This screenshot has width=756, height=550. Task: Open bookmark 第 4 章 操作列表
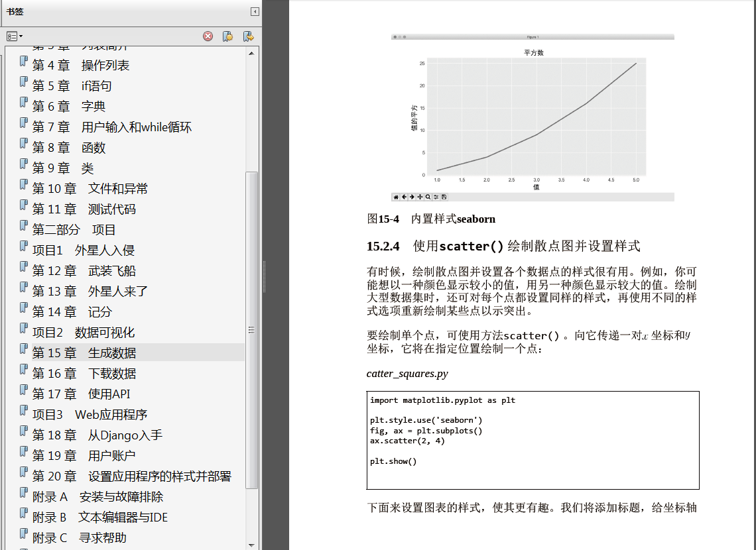pos(80,65)
